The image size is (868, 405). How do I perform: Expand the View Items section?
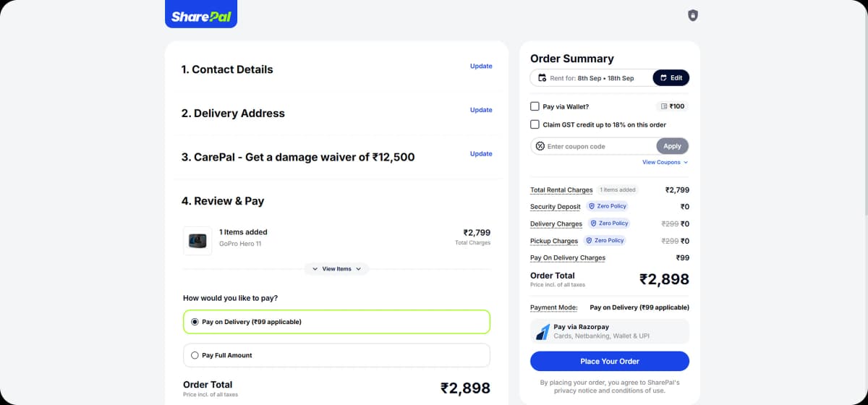(336, 269)
